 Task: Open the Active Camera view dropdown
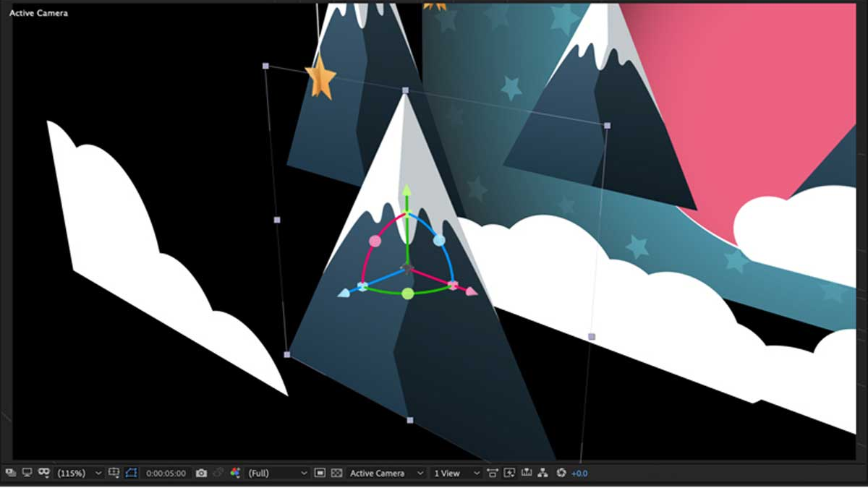(x=386, y=473)
